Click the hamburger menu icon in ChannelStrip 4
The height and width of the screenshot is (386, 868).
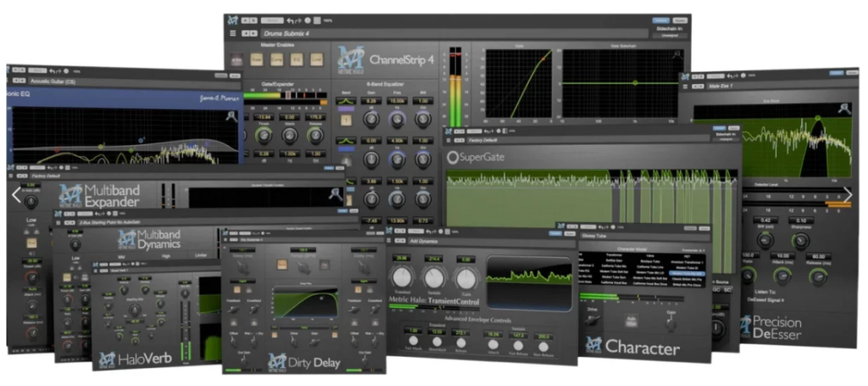pos(233,33)
